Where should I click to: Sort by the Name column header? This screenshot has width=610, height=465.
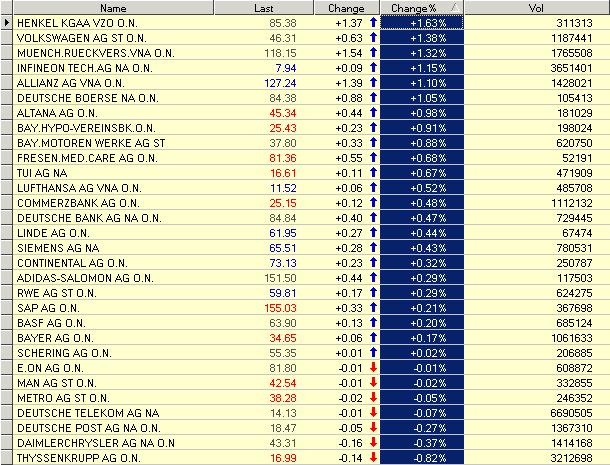(x=113, y=7)
